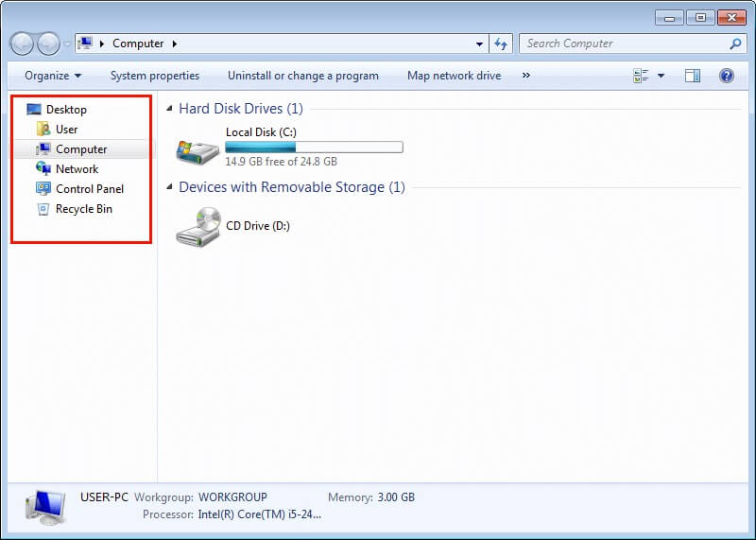This screenshot has height=540, width=756.
Task: Open the change view dropdown arrow
Action: (x=661, y=76)
